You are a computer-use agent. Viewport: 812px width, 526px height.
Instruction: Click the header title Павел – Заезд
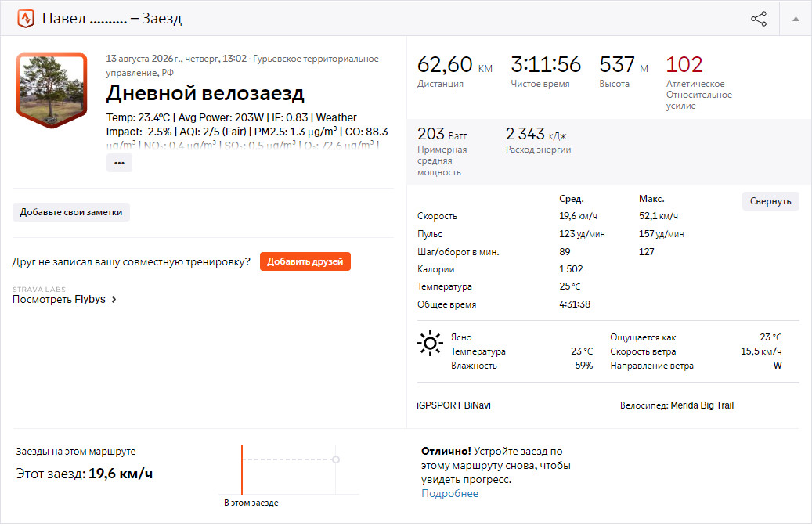112,19
